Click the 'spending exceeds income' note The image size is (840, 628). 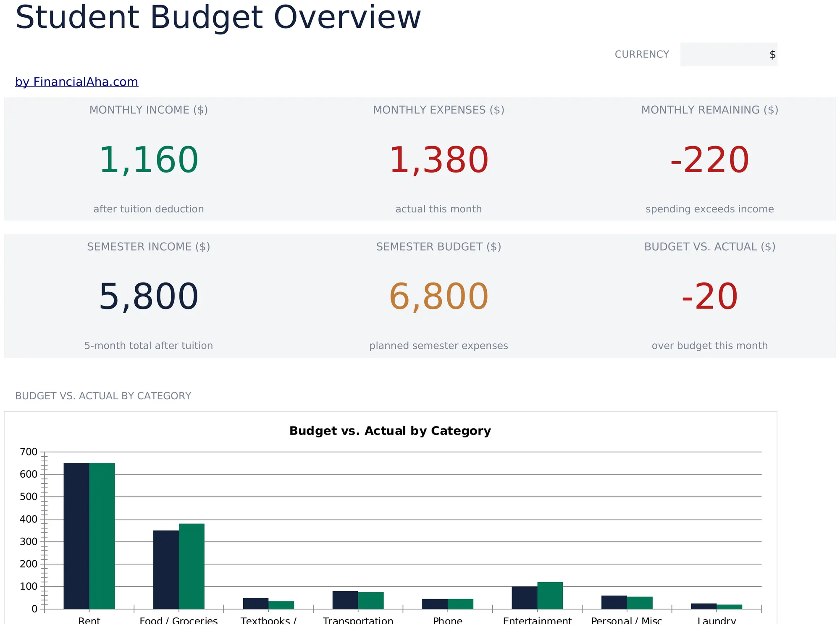tap(710, 209)
